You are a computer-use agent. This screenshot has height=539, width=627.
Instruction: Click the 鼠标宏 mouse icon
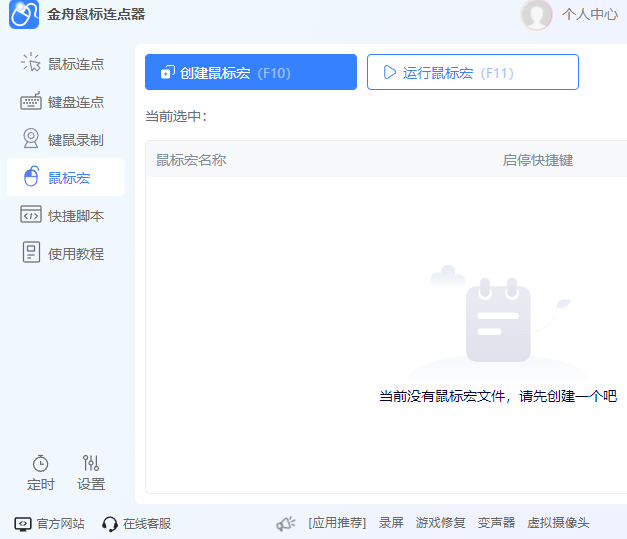tap(31, 178)
